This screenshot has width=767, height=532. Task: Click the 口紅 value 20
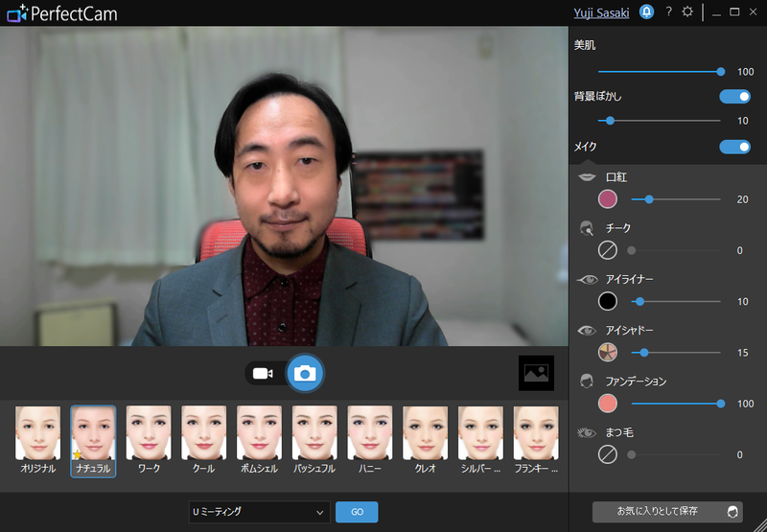click(742, 199)
